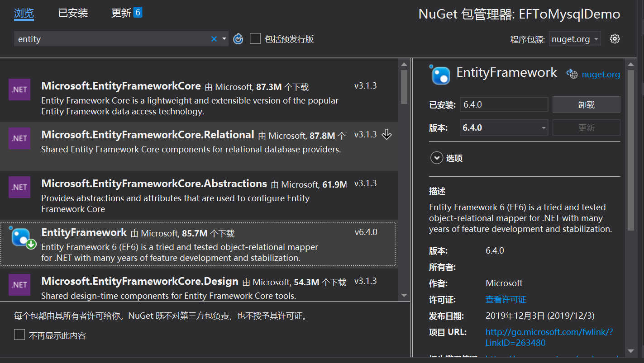Viewport: 644px width, 363px height.
Task: Open search history dropdown arrow
Action: 224,39
